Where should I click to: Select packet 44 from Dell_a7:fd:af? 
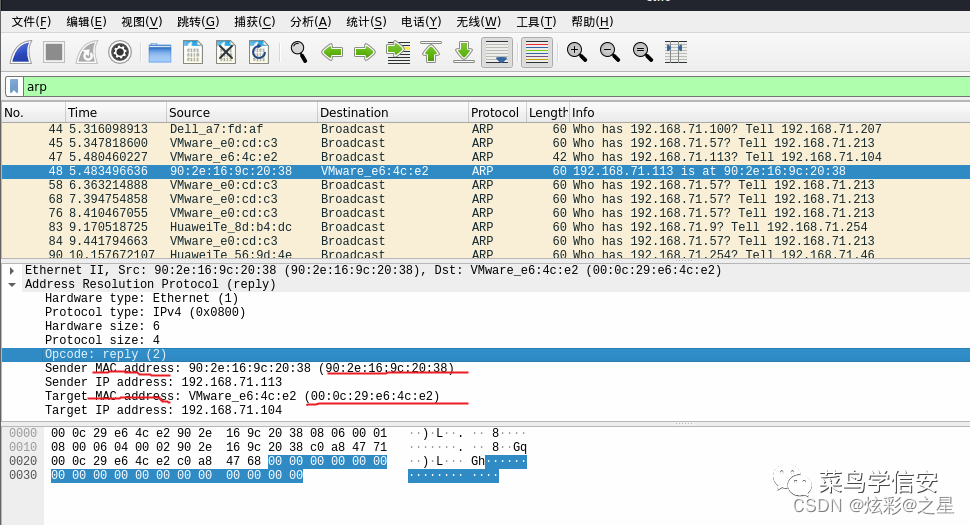(486, 129)
